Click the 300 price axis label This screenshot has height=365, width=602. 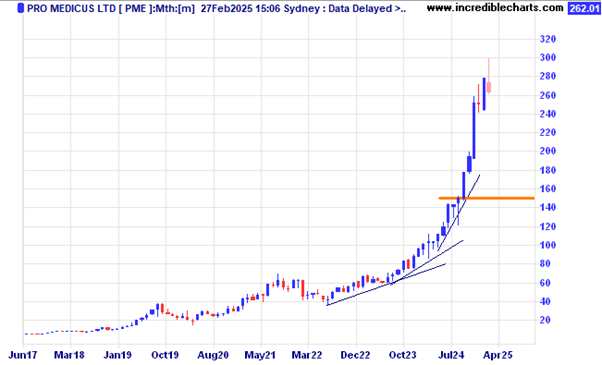(x=548, y=58)
